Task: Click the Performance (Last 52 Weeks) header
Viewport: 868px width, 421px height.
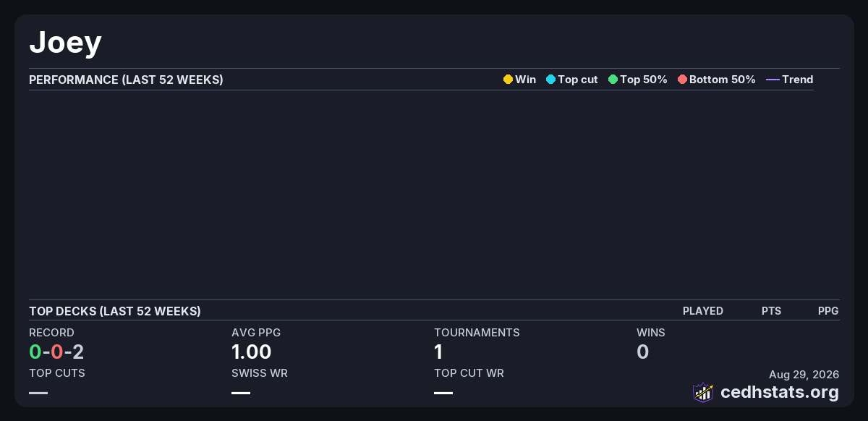Action: click(x=126, y=80)
